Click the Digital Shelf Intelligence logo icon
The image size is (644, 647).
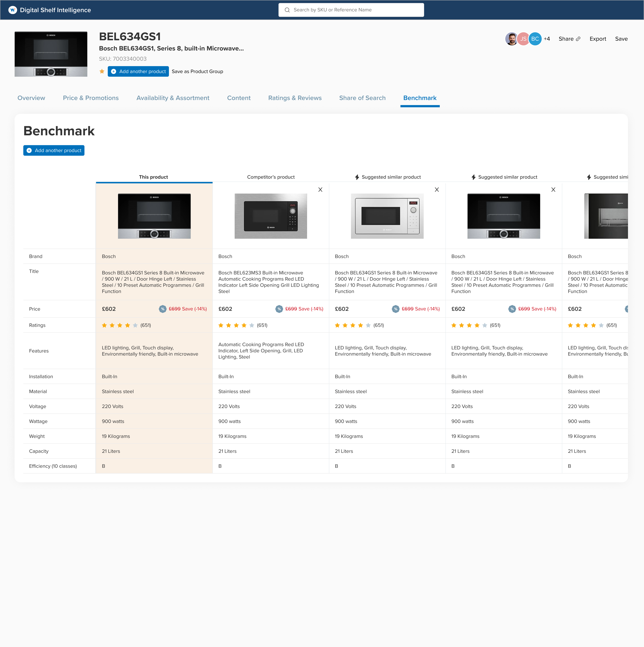click(x=12, y=10)
